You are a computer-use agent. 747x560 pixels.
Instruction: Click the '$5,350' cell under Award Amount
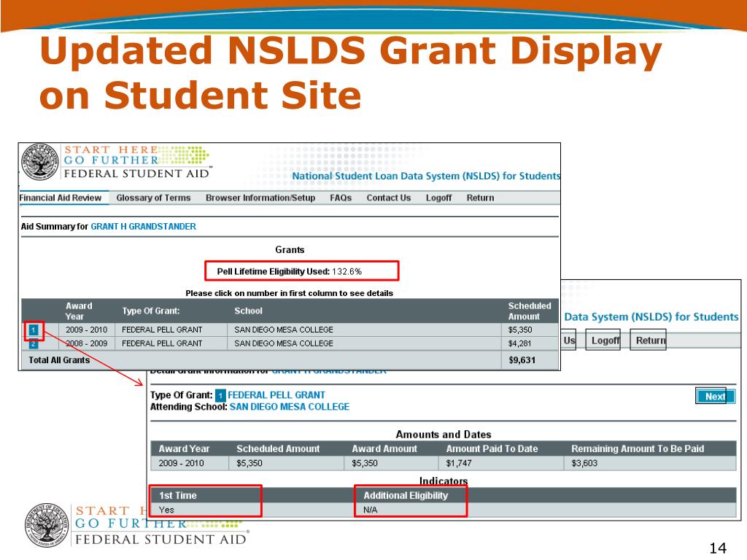tap(365, 463)
